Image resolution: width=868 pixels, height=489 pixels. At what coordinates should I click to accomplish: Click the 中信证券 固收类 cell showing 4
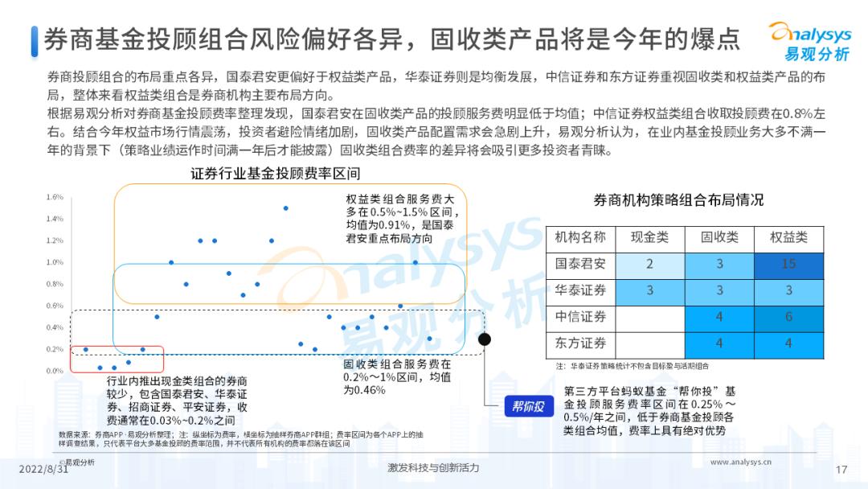point(719,318)
